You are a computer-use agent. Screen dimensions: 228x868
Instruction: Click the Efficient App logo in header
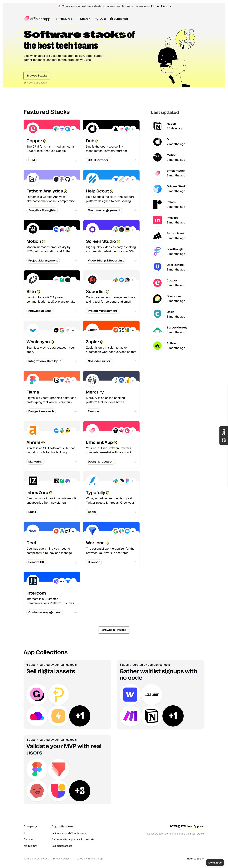pyautogui.click(x=37, y=19)
